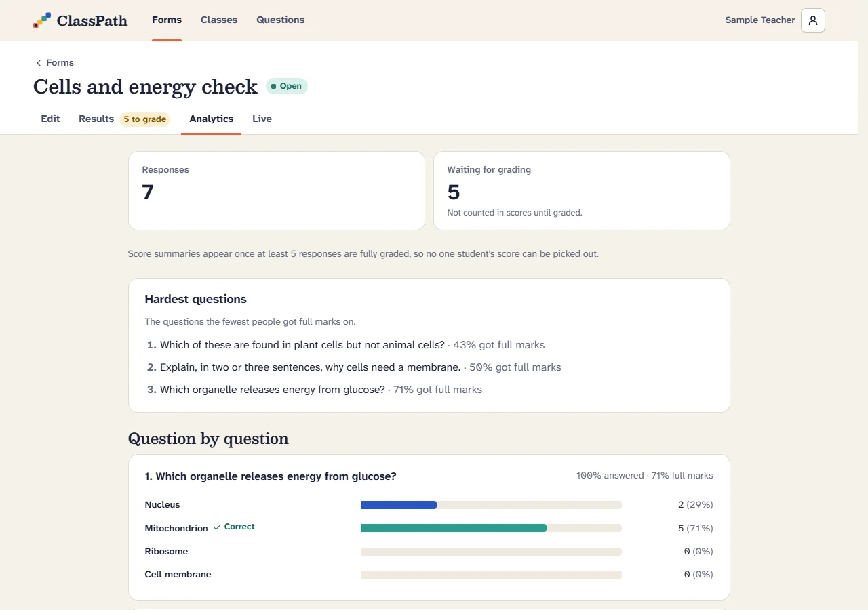Click the 'Cells and energy check' title
Screen dimensions: 868x610
[x=145, y=87]
